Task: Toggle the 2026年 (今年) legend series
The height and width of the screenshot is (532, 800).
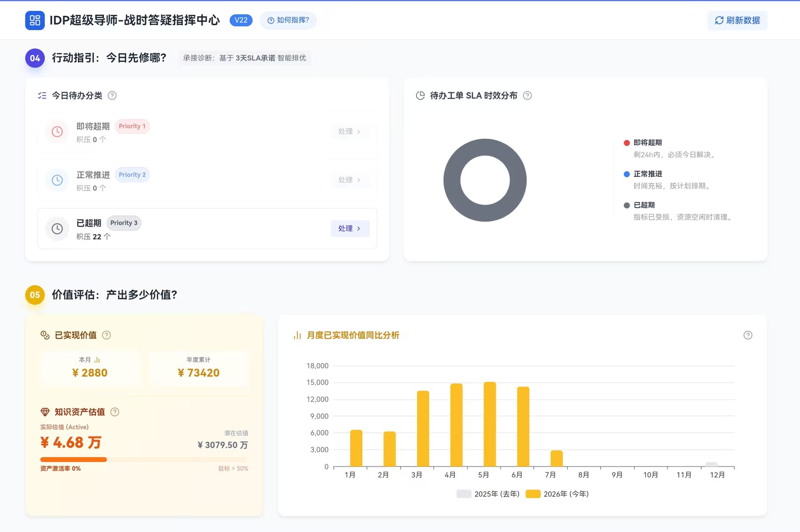Action: pyautogui.click(x=557, y=494)
